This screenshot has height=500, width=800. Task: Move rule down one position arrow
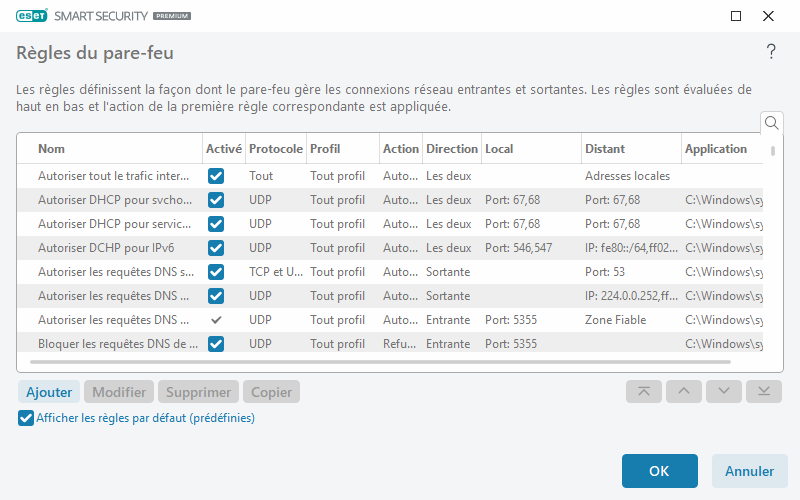click(x=723, y=391)
